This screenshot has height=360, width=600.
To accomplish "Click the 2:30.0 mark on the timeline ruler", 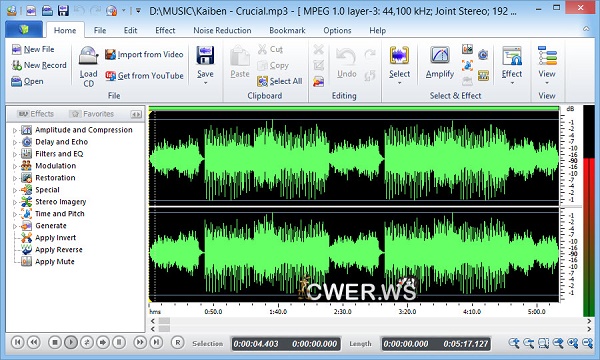I will coord(342,311).
